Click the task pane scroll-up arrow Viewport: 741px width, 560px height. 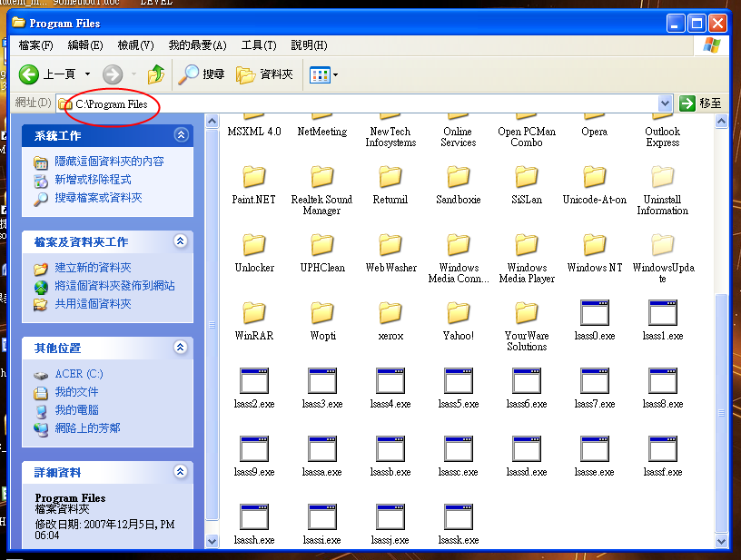pos(212,122)
